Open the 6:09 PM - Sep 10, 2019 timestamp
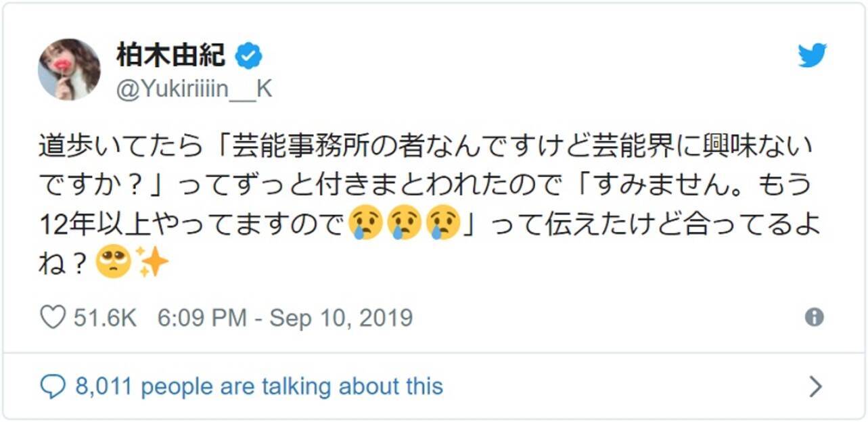Image resolution: width=868 pixels, height=422 pixels. click(x=285, y=317)
